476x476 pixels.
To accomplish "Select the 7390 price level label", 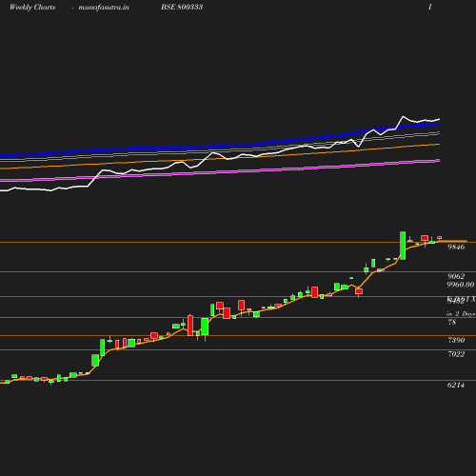I will tap(456, 340).
